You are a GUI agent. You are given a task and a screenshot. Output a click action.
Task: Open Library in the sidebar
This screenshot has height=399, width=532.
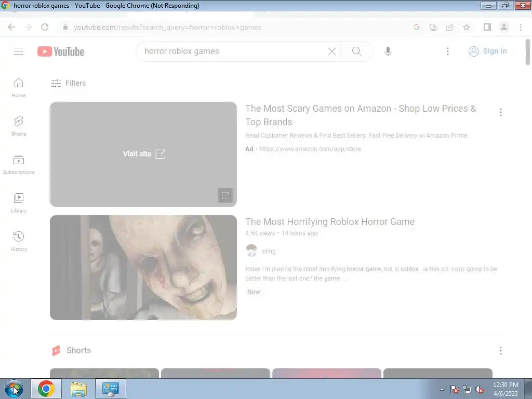click(19, 203)
